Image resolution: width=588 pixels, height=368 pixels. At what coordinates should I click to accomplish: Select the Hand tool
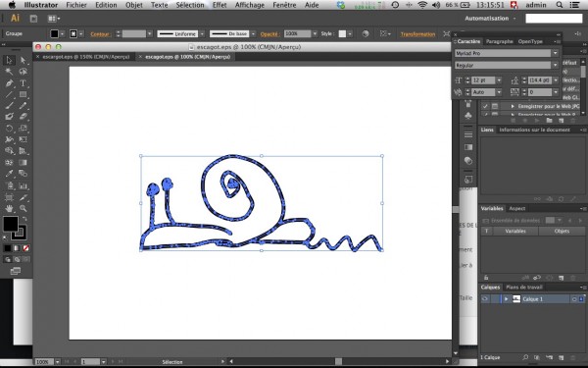[x=9, y=208]
